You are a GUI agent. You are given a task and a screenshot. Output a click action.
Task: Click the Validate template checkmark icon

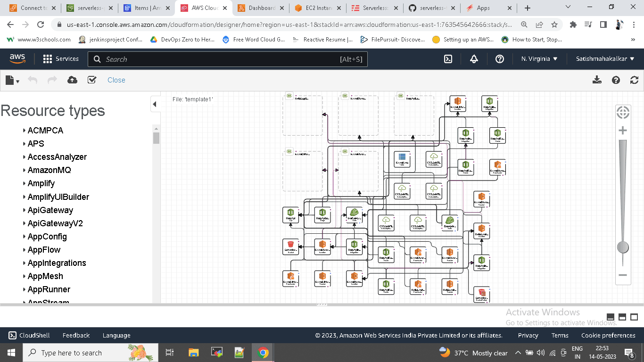pos(92,80)
